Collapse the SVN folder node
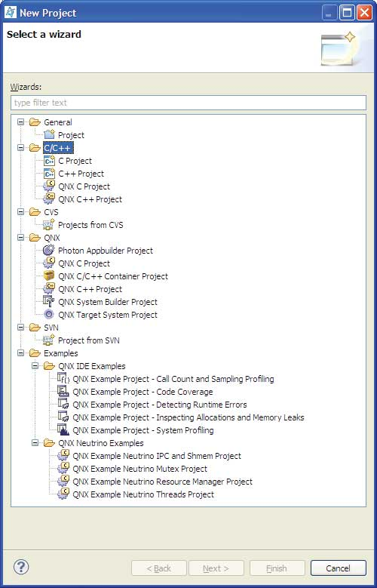This screenshot has height=588, width=377. click(20, 328)
